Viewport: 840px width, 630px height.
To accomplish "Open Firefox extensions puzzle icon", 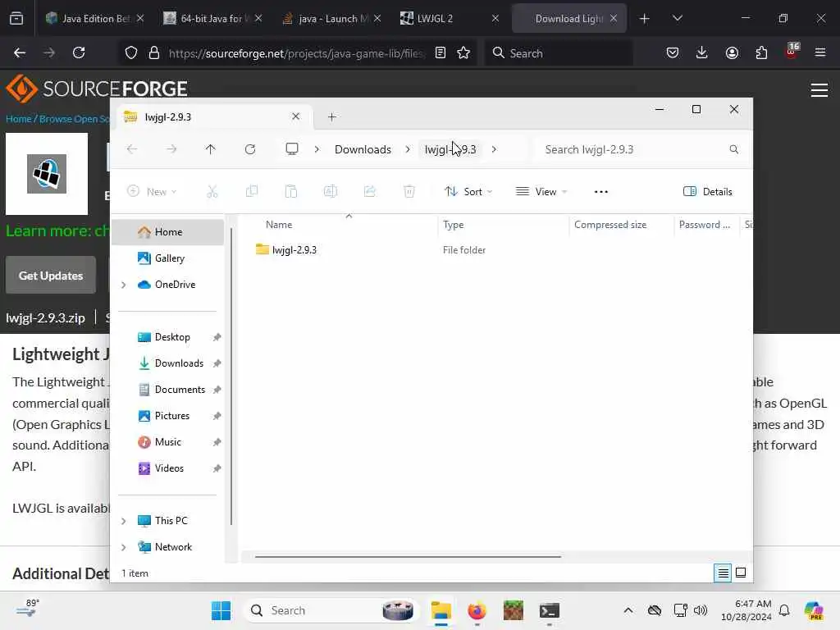I will coord(761,52).
